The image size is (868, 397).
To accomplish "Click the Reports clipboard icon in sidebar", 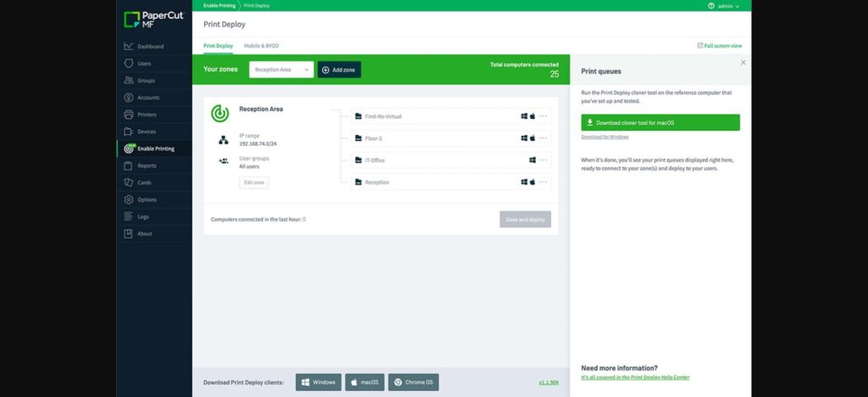I will 129,165.
